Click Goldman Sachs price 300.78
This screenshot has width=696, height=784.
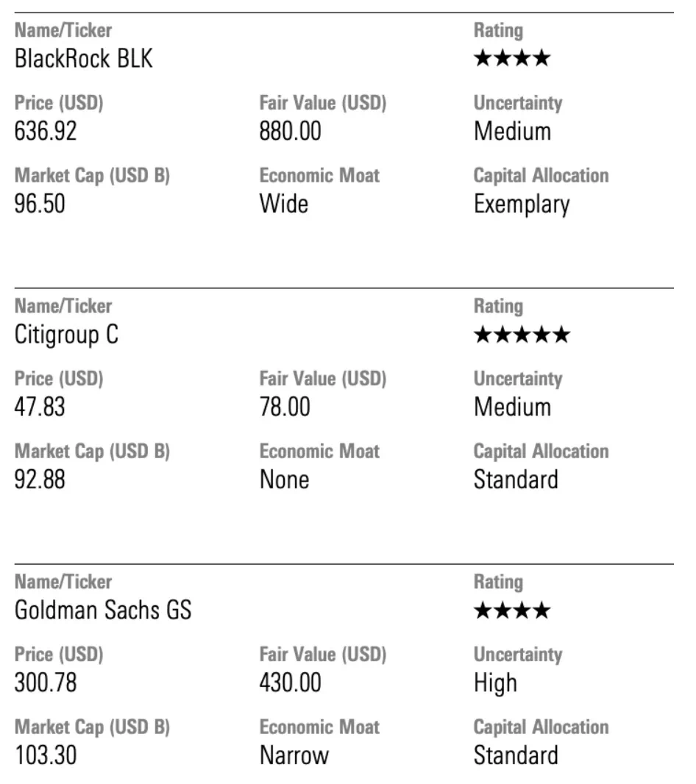pyautogui.click(x=46, y=683)
